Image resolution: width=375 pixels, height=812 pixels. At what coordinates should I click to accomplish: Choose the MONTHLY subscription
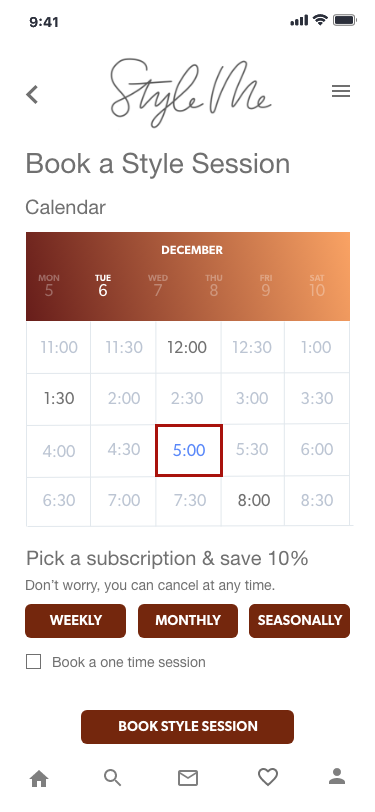(x=188, y=620)
